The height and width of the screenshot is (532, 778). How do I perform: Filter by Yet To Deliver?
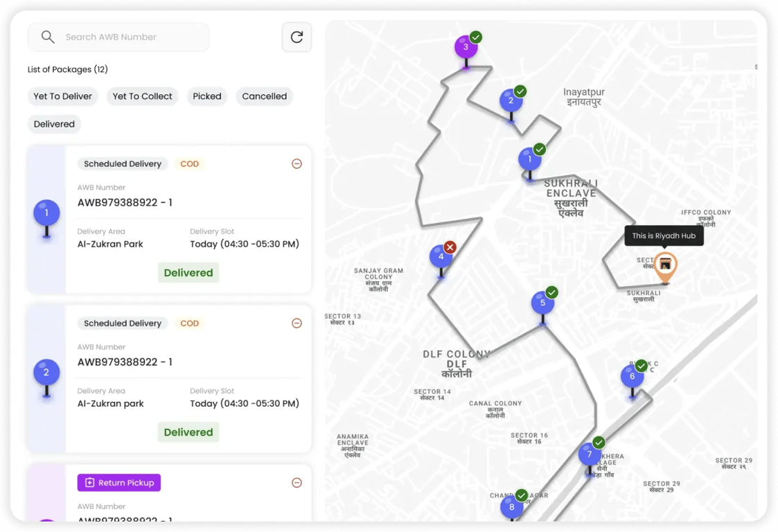coord(62,96)
